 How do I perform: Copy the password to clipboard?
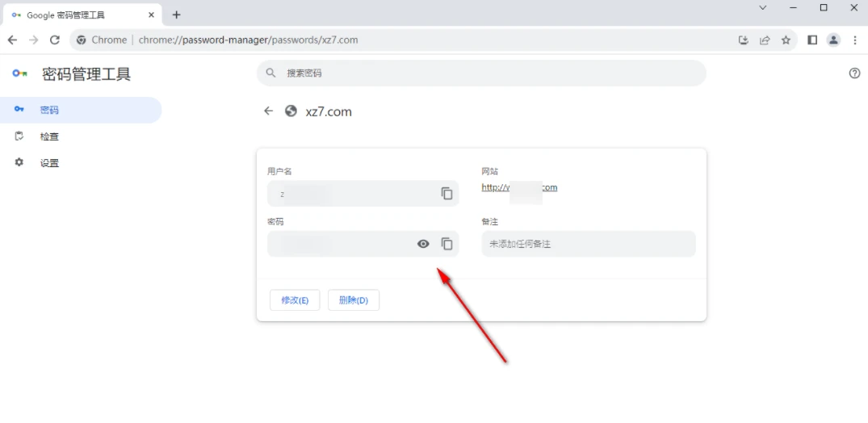coord(447,244)
